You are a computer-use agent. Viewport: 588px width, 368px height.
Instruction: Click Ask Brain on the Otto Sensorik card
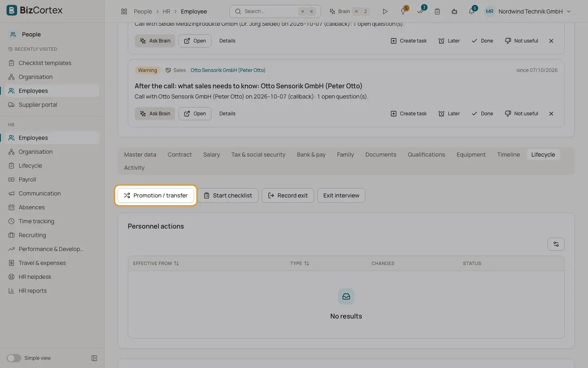(155, 114)
